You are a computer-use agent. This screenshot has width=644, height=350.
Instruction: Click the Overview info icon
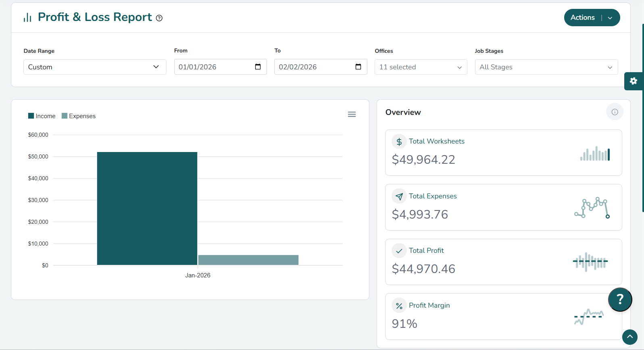click(x=614, y=112)
